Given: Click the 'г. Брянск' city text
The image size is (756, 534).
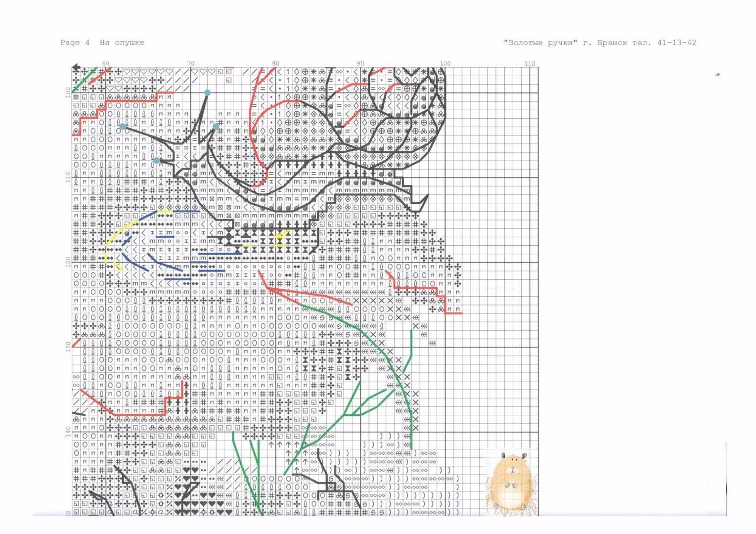Looking at the screenshot, I should (x=605, y=43).
